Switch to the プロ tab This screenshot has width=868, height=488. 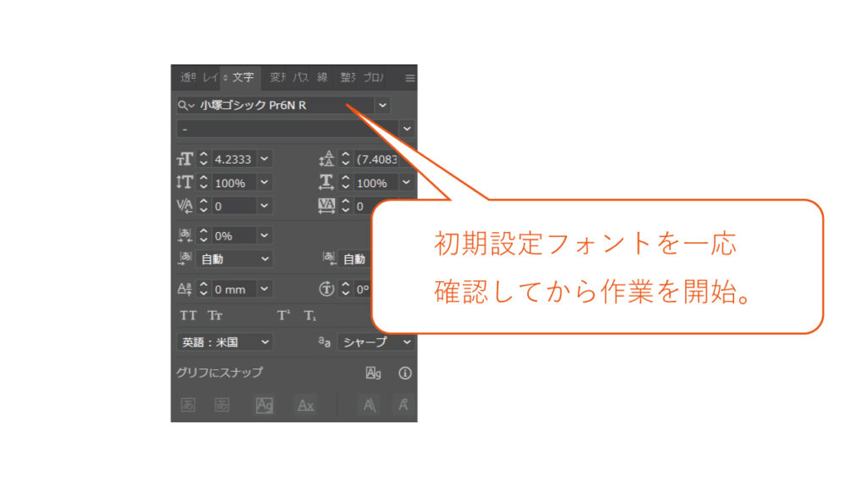(373, 77)
